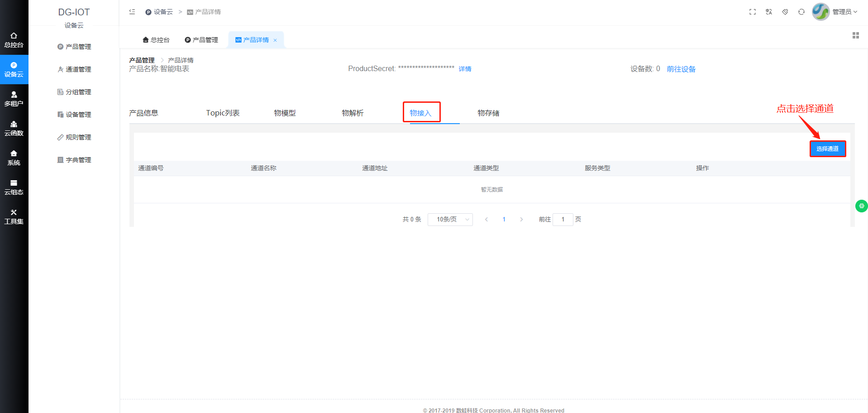Select the 产品详情 page tab

tap(256, 40)
